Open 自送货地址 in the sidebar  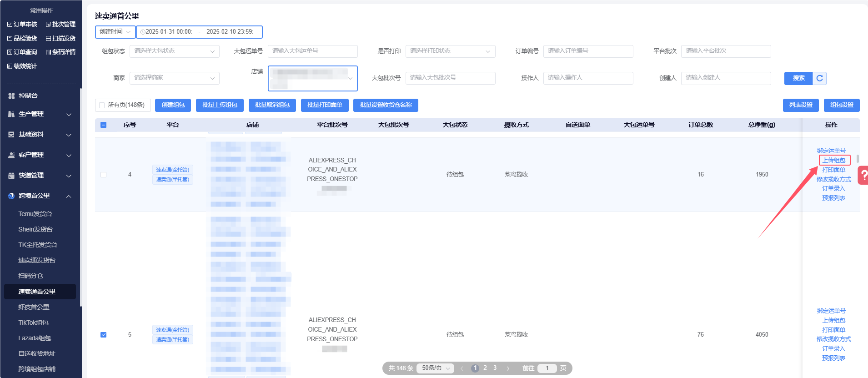[x=37, y=353]
